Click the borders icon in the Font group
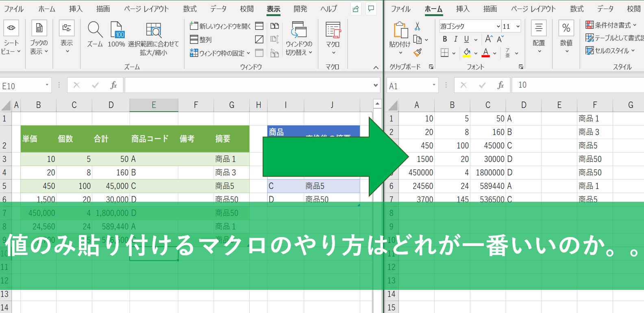Viewport: 644px width, 313px height. pyautogui.click(x=444, y=53)
